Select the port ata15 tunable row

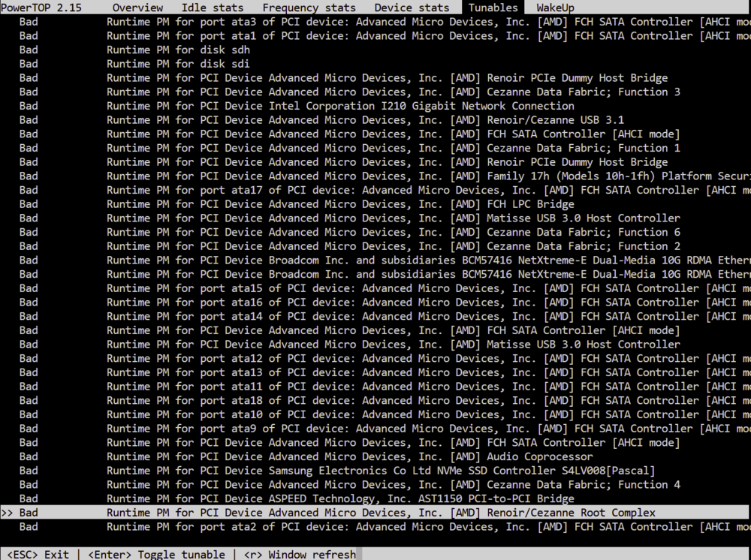point(375,288)
